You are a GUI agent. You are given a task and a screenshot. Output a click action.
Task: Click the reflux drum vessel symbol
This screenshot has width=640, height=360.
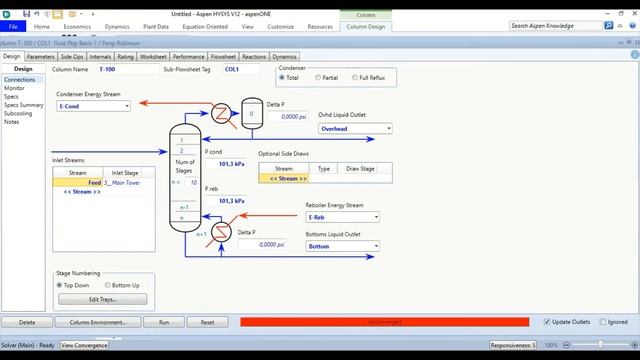coord(252,113)
